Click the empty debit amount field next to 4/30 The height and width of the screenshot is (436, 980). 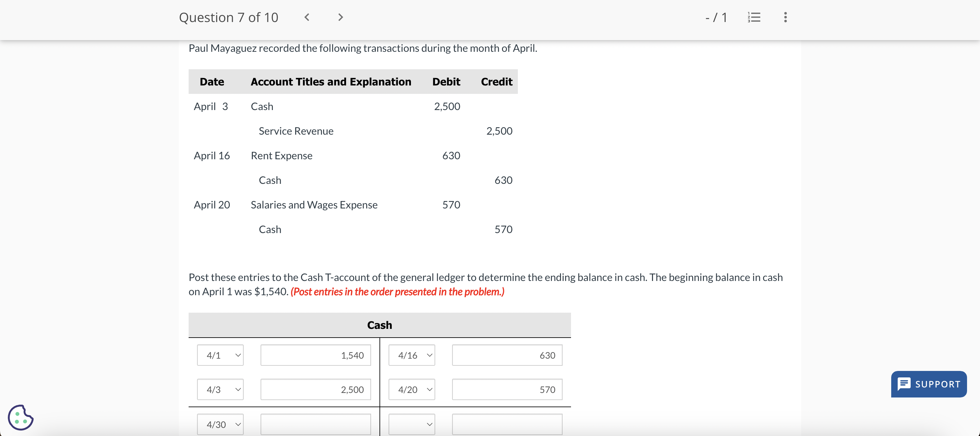(315, 424)
